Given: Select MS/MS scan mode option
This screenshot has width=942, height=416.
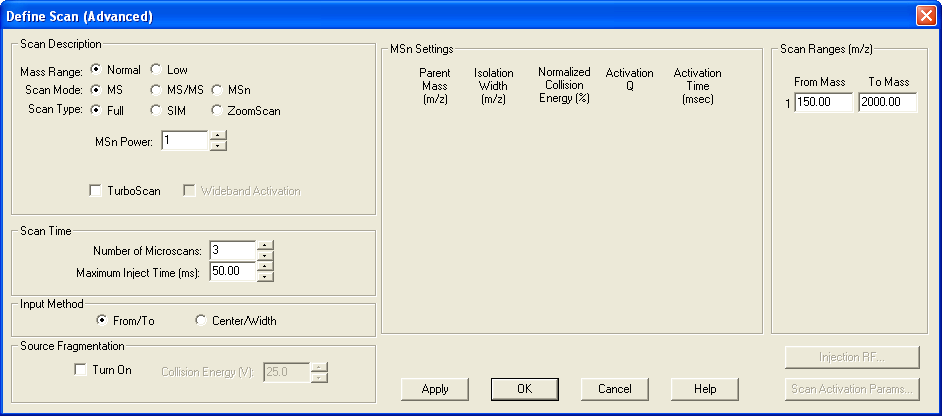Looking at the screenshot, I should point(156,90).
